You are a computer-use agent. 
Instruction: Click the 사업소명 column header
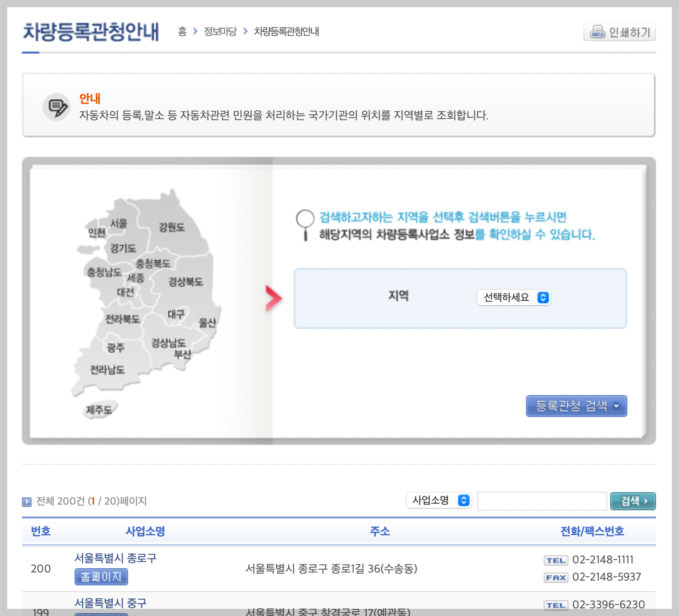click(145, 531)
